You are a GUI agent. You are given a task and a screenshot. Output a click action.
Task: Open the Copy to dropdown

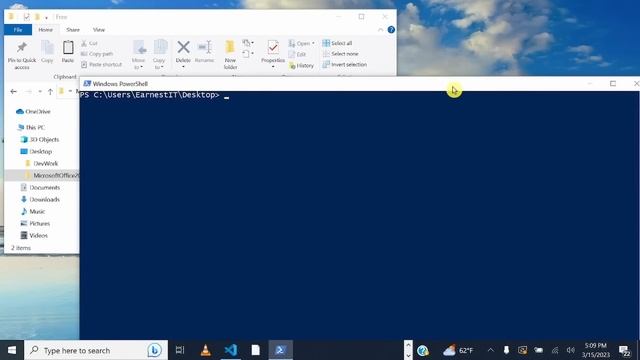(x=159, y=55)
